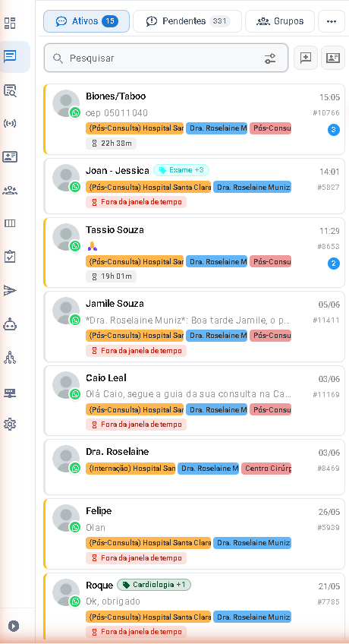The width and height of the screenshot is (349, 644).
Task: Open the dashboard icon in sidebar
Action: coord(10,23)
